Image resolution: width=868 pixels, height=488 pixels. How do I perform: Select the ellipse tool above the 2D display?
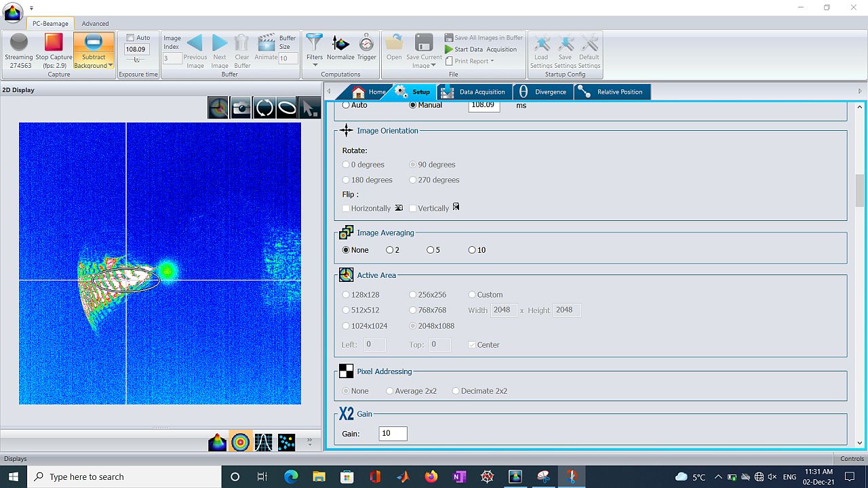(287, 108)
